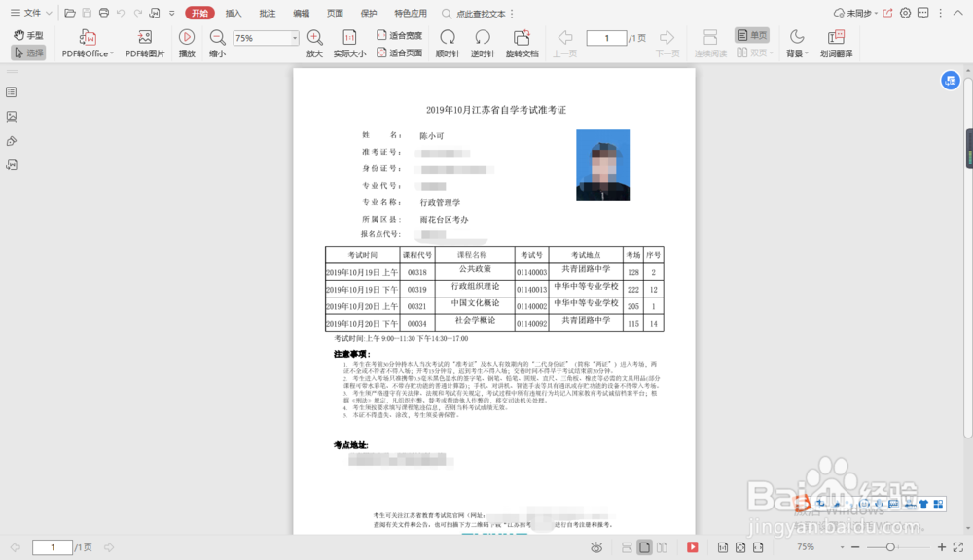The image size is (973, 560).
Task: Click the blue floating assistant button
Action: 950,80
